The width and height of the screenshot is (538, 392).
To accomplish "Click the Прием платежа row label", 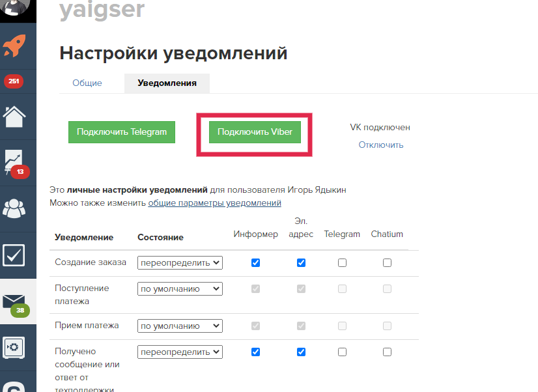I will (87, 325).
